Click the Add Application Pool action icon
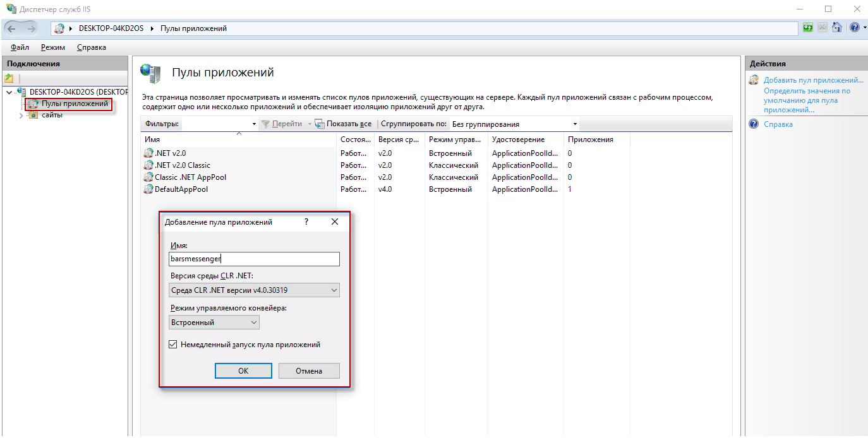 [x=754, y=80]
